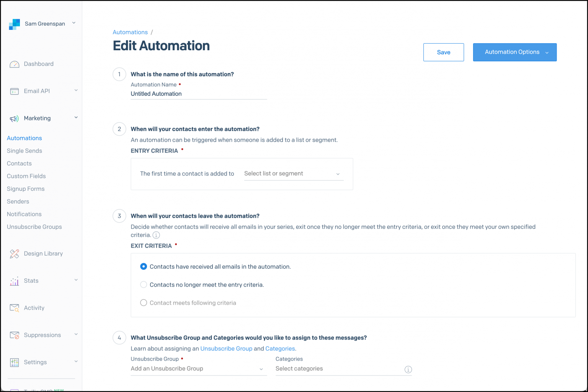Click the Automation Name input field
The height and width of the screenshot is (392, 588).
pyautogui.click(x=198, y=94)
